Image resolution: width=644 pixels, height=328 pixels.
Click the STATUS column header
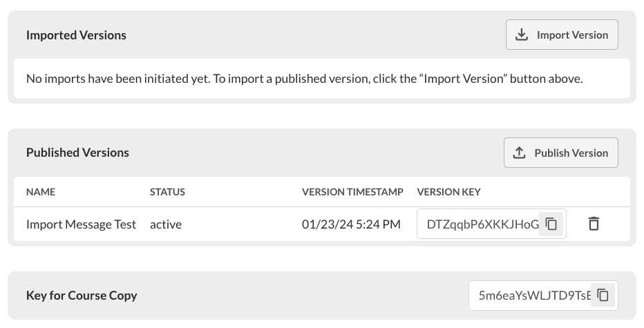(x=167, y=192)
